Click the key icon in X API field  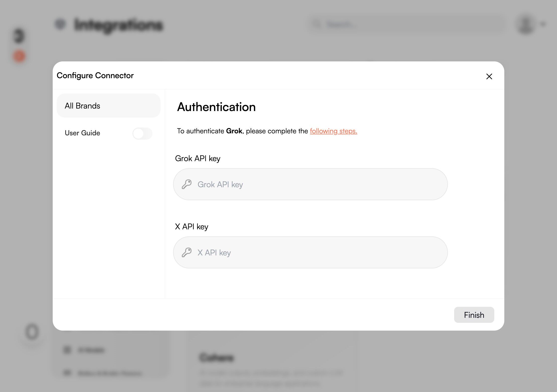pos(187,253)
